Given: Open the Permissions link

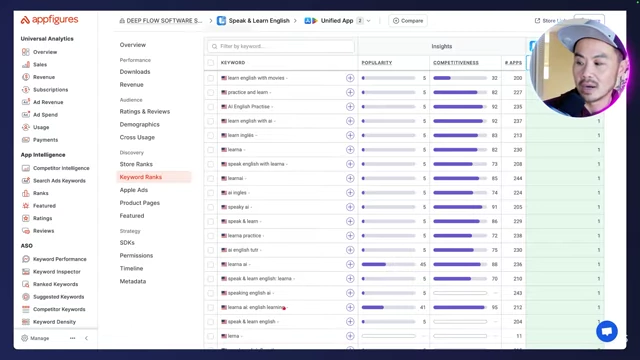Looking at the screenshot, I should coord(136,256).
